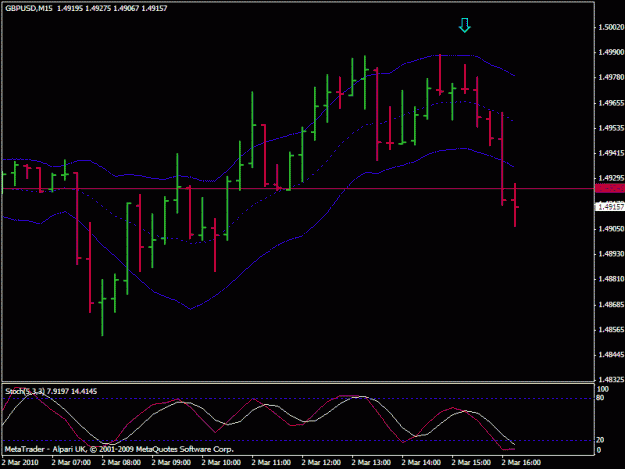
Task: Click the 1.49415 price axis label
Action: 611,153
